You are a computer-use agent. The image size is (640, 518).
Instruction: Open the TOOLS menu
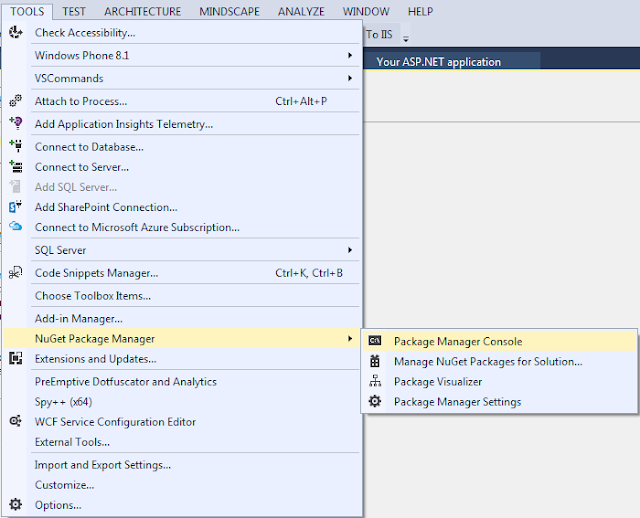click(27, 11)
